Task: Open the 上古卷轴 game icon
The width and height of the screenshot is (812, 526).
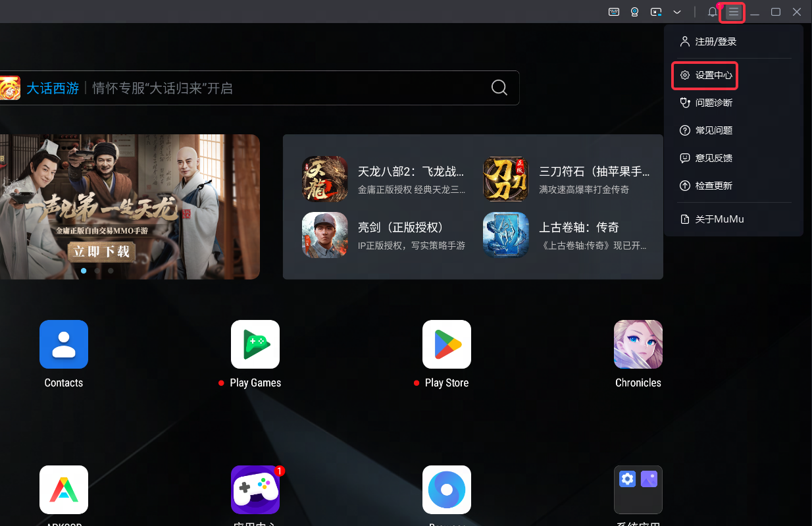Action: coord(506,234)
